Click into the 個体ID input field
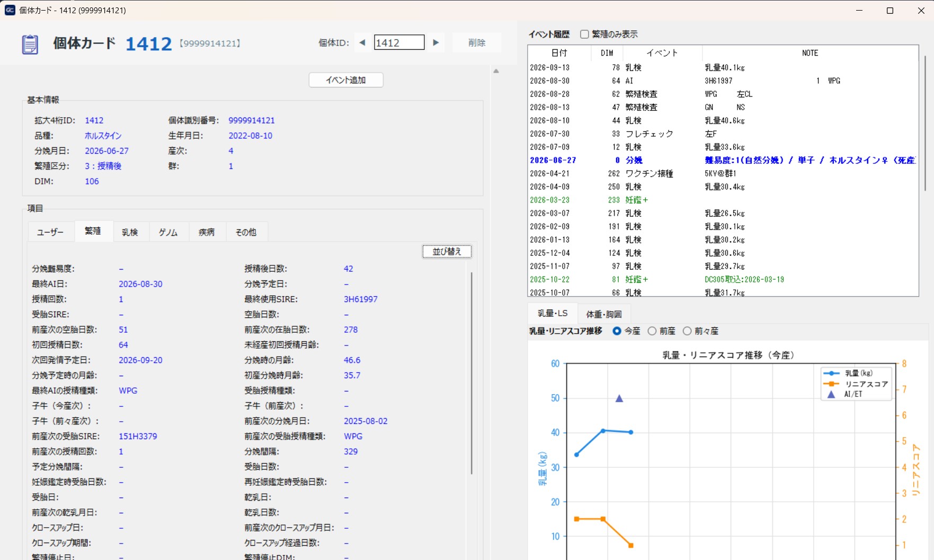 399,42
